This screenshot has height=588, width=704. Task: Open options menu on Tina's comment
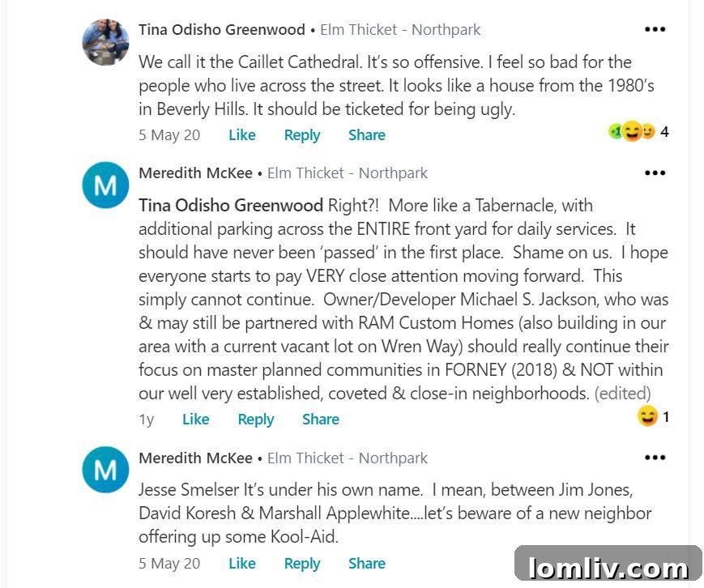click(x=655, y=30)
